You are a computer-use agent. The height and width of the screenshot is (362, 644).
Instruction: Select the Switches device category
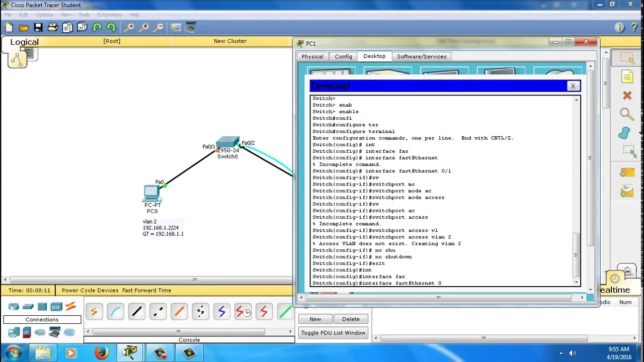pyautogui.click(x=28, y=307)
